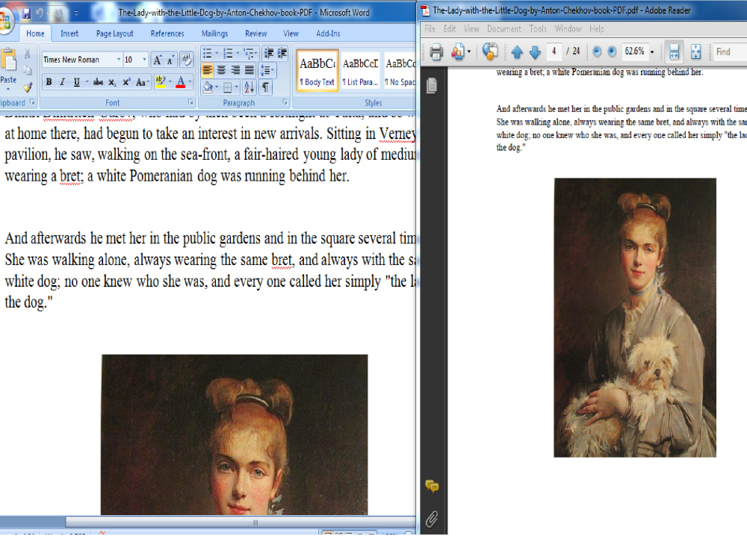Click the Zoom Out minus button in Reader
747x560 pixels.
click(x=596, y=52)
